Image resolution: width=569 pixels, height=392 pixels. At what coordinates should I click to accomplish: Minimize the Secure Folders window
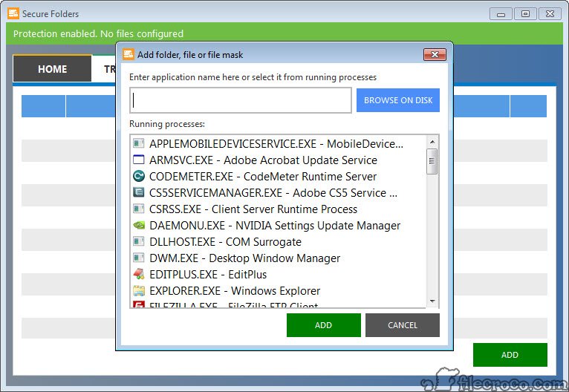click(x=501, y=15)
